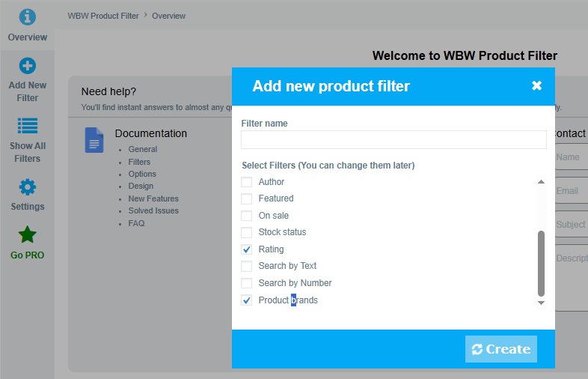Click the Go PRO star icon
588x379 pixels.
coord(28,234)
